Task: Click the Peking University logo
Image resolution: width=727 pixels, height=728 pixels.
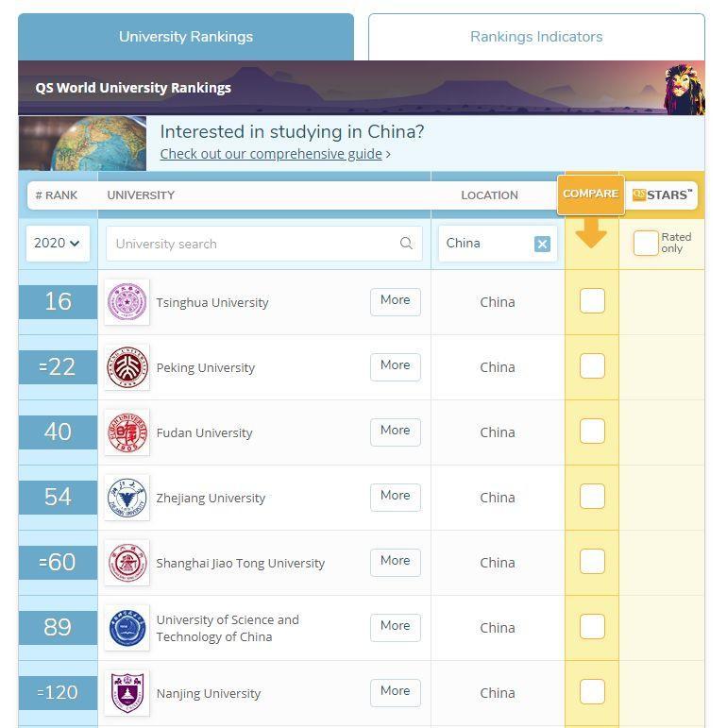Action: tap(127, 366)
